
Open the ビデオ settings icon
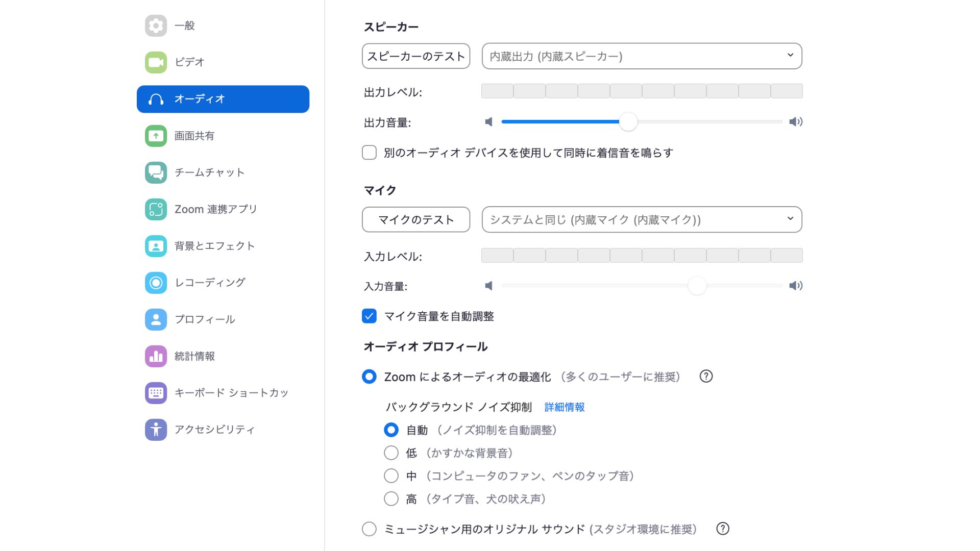(156, 62)
